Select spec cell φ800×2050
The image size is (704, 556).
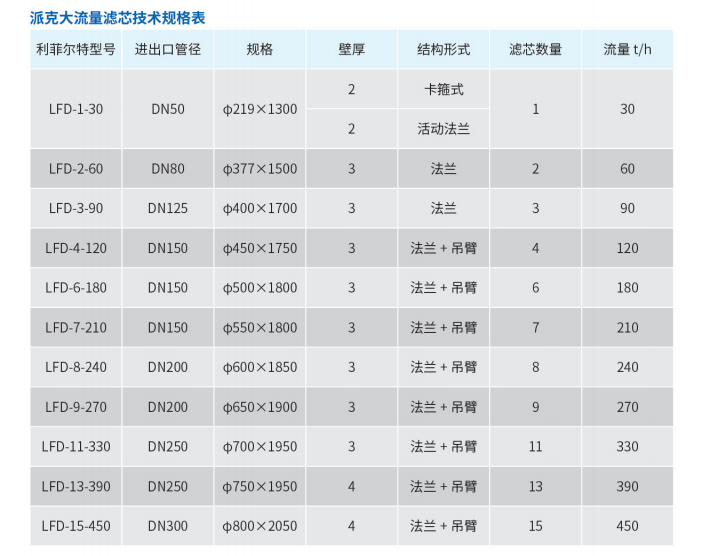click(260, 526)
